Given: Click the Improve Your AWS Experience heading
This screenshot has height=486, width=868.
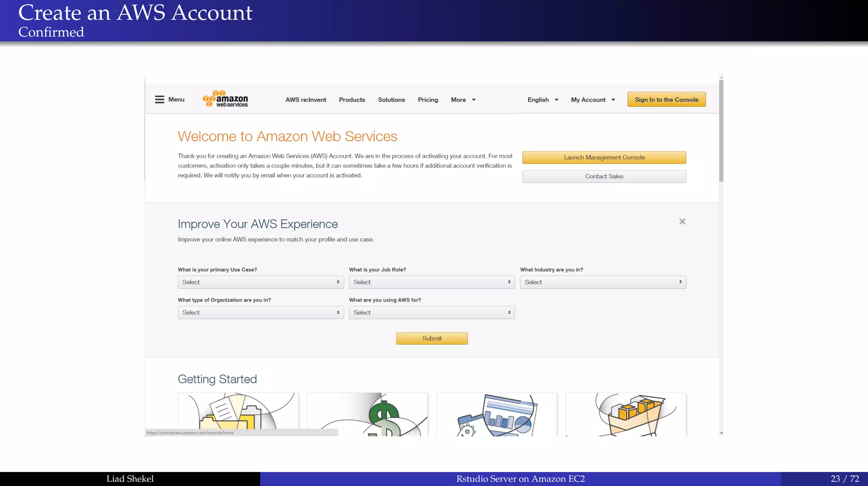Looking at the screenshot, I should click(258, 224).
